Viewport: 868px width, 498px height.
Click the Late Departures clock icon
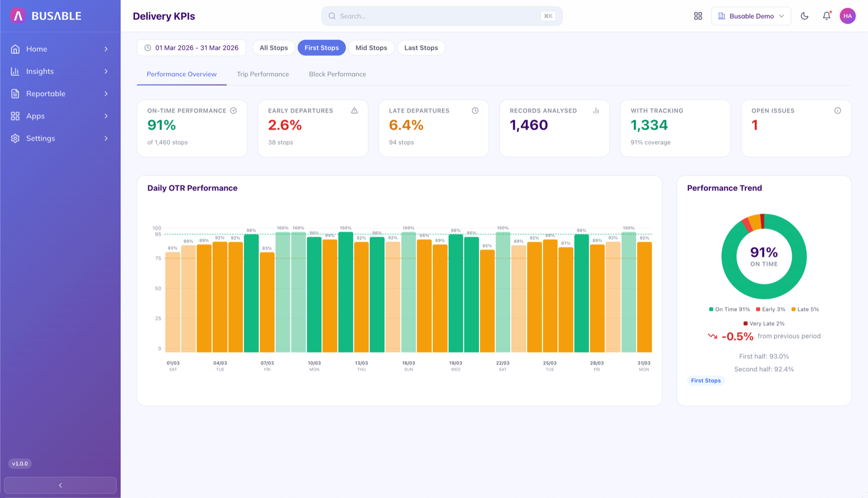[475, 111]
